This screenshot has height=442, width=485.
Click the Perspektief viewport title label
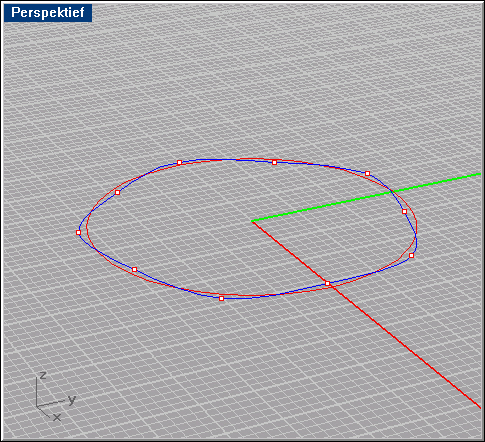pyautogui.click(x=48, y=13)
